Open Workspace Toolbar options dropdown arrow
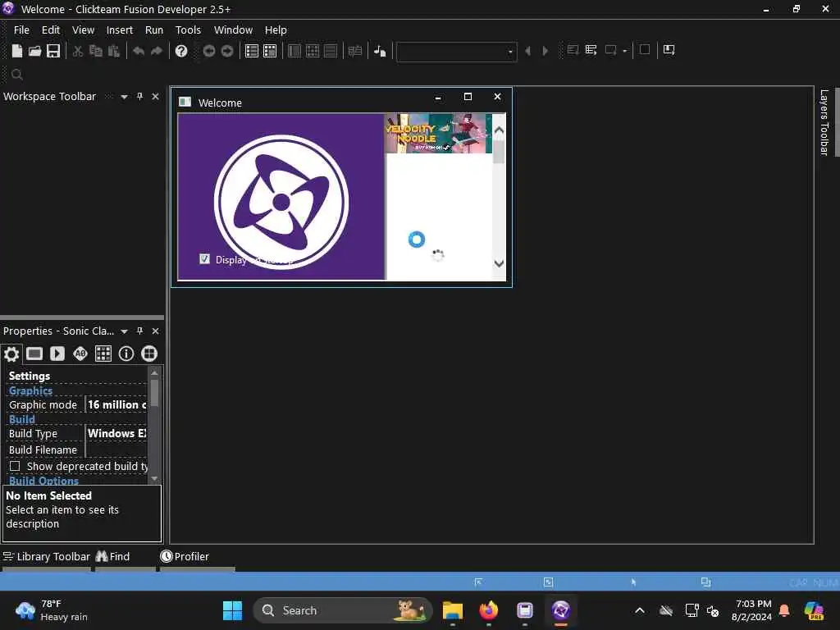The width and height of the screenshot is (840, 630). pos(125,97)
